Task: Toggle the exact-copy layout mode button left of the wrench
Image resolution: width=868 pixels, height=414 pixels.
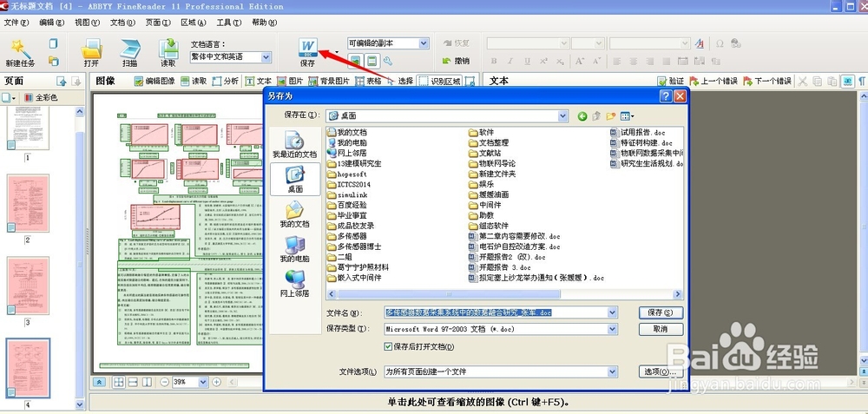Action: click(356, 61)
